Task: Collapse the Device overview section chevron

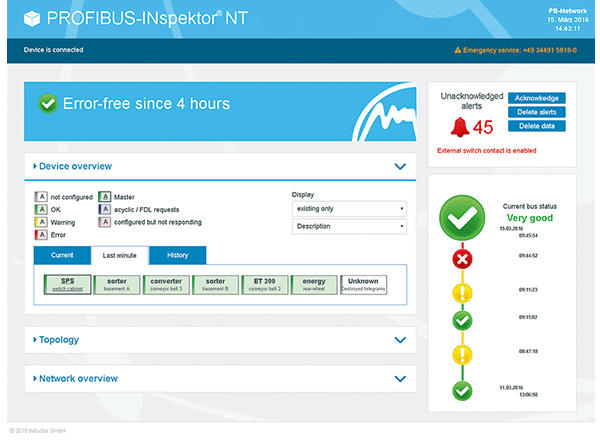Action: tap(401, 166)
